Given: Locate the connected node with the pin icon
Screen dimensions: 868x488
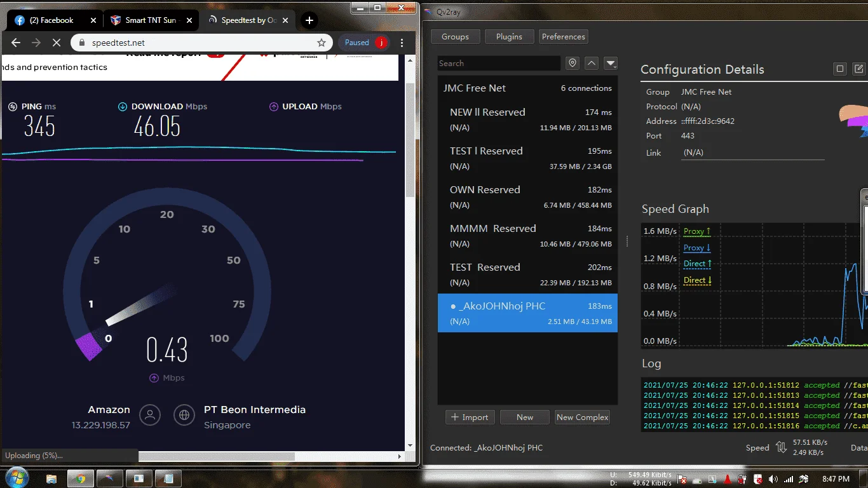Looking at the screenshot, I should tap(573, 63).
